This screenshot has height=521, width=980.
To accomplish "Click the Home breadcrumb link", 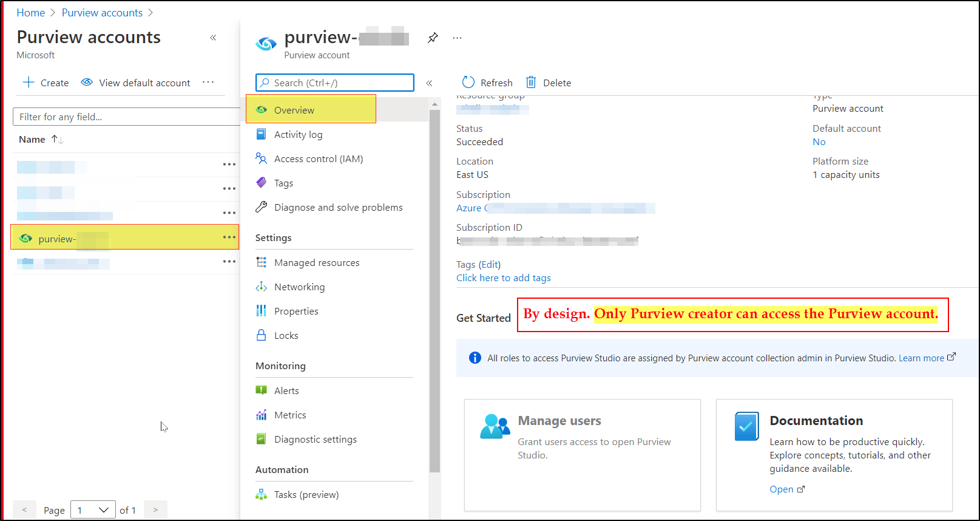I will click(x=30, y=13).
